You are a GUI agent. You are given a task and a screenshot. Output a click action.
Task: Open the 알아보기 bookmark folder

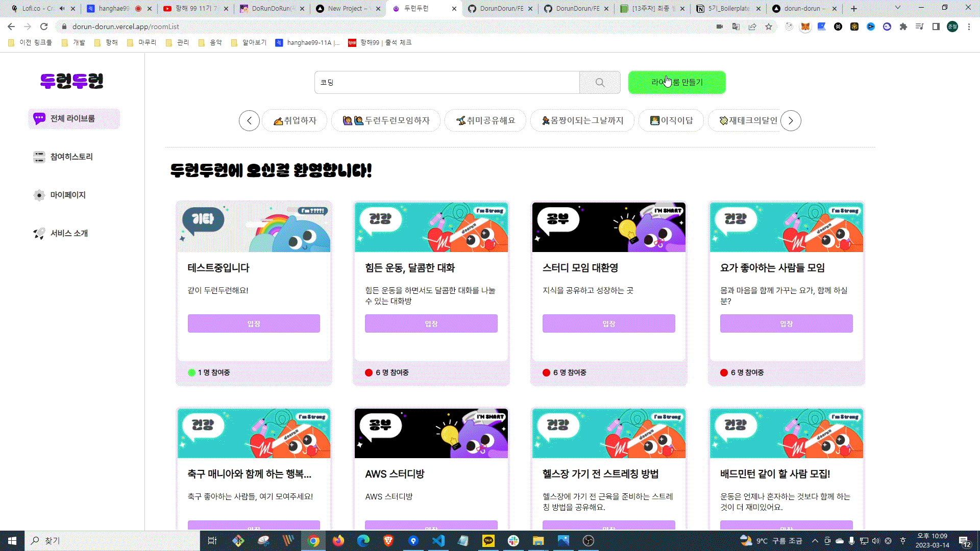pyautogui.click(x=249, y=42)
